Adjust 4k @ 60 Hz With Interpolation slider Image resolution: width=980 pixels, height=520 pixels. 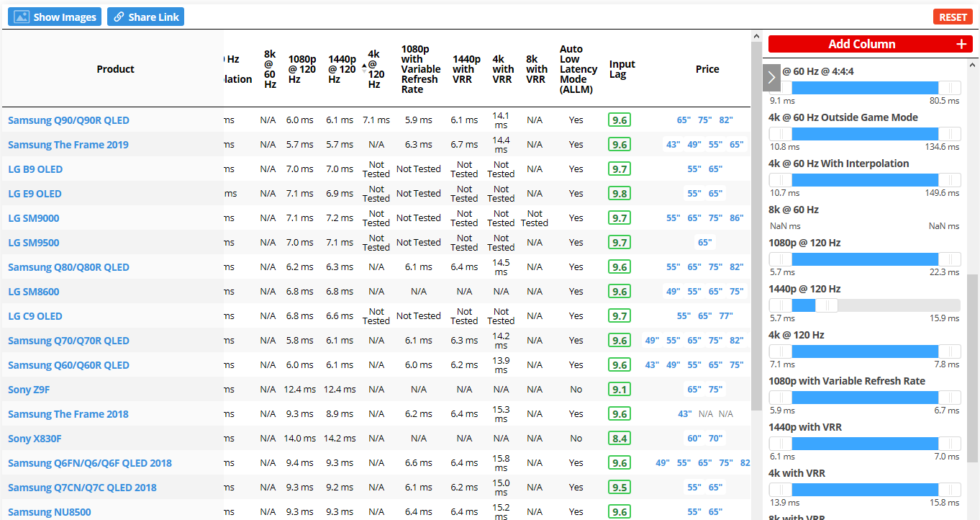[x=864, y=180]
